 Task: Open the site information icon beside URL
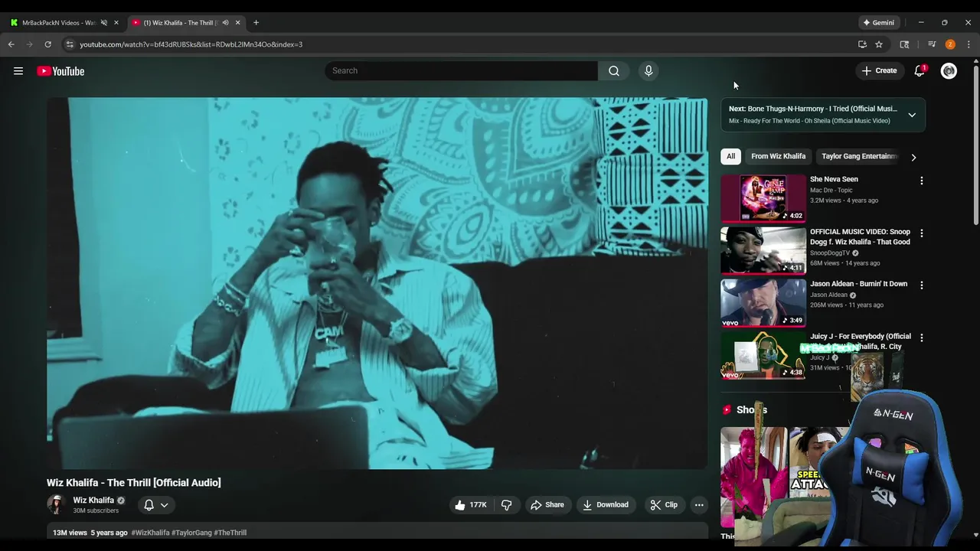[x=70, y=44]
